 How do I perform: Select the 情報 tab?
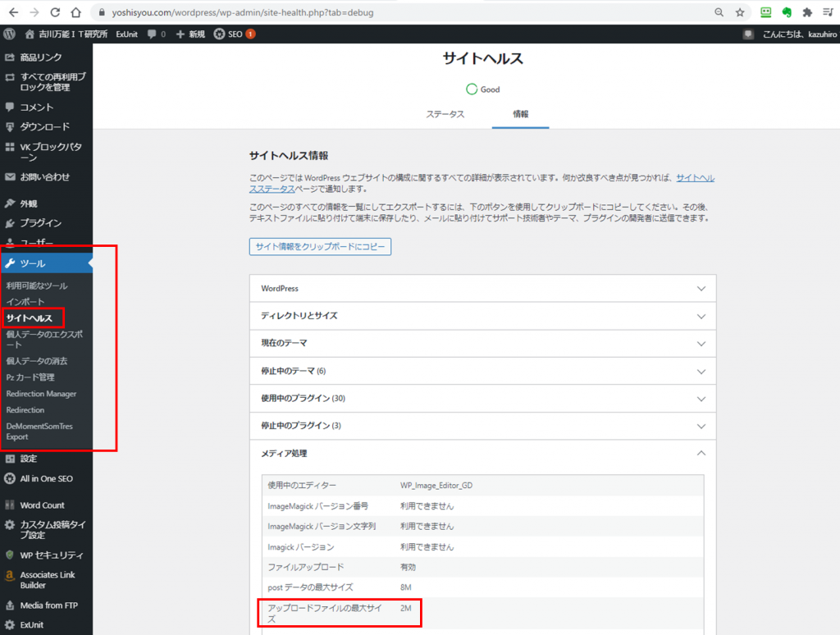(520, 114)
